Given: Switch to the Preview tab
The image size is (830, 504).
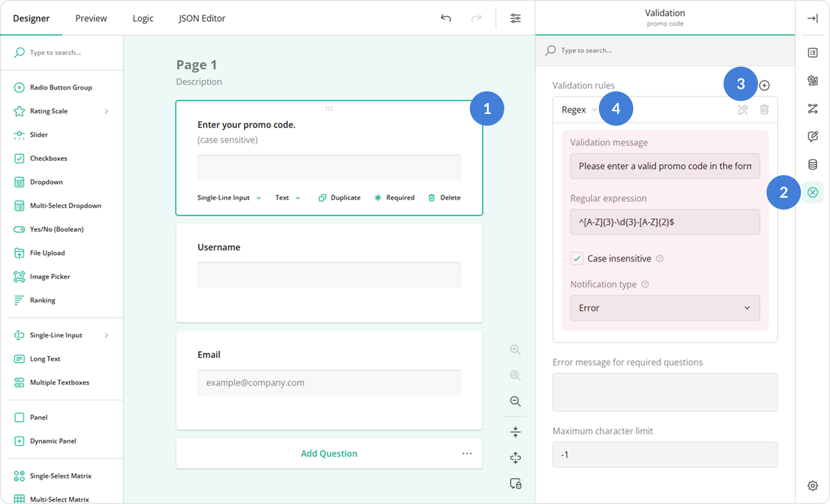Looking at the screenshot, I should 90,18.
